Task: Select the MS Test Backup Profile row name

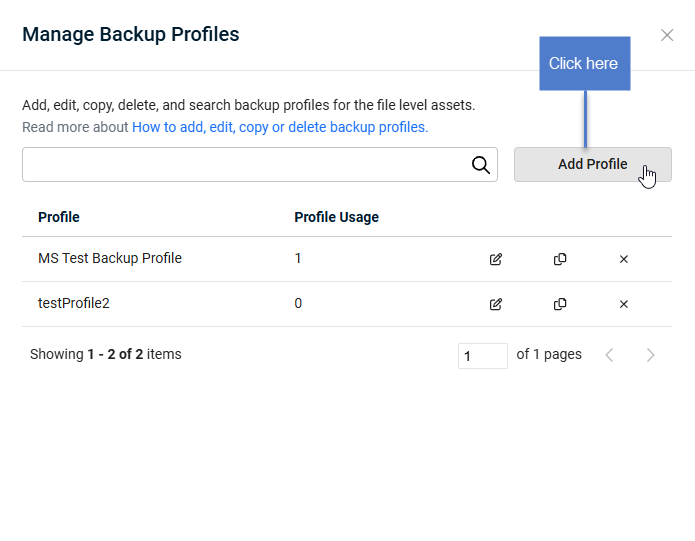Action: pyautogui.click(x=110, y=258)
